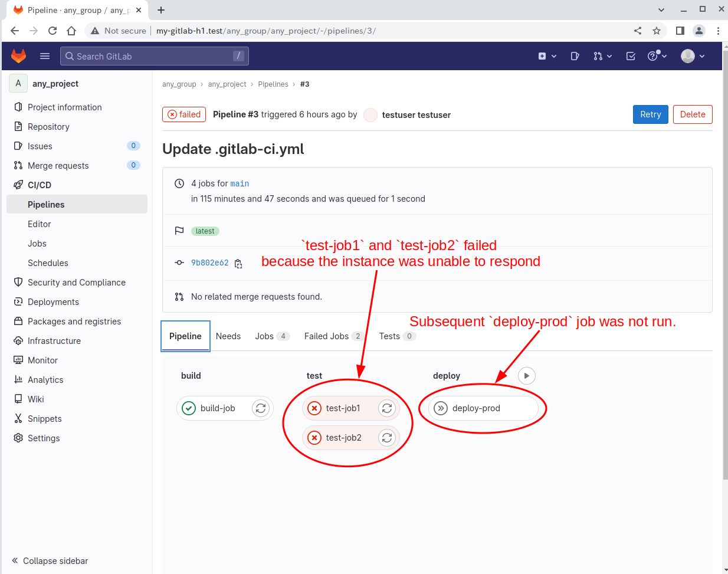Re-run the build-job using its retry icon
728x574 pixels.
point(261,408)
